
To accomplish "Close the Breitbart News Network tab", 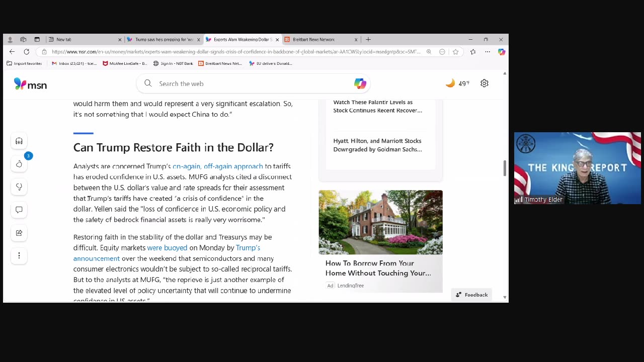I will (356, 39).
